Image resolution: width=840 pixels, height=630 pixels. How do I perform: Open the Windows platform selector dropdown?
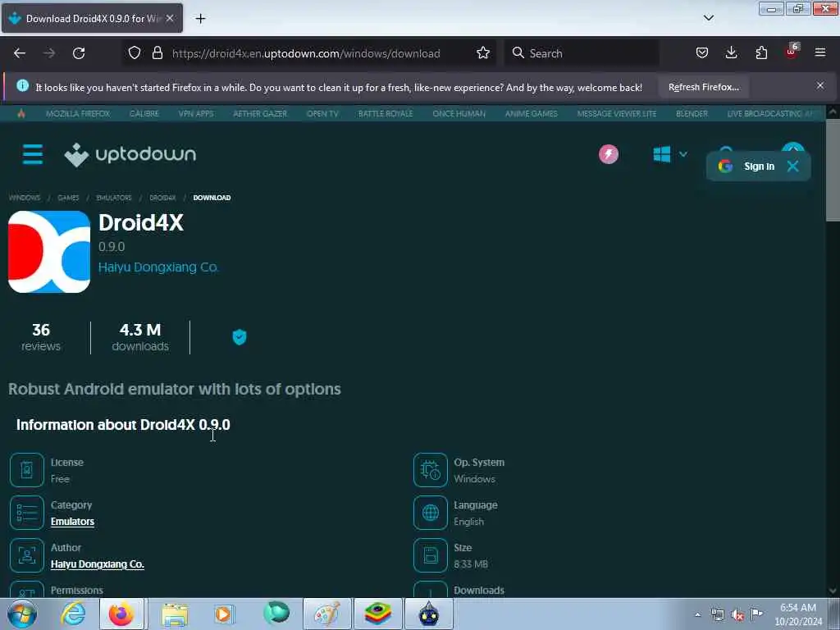click(670, 154)
